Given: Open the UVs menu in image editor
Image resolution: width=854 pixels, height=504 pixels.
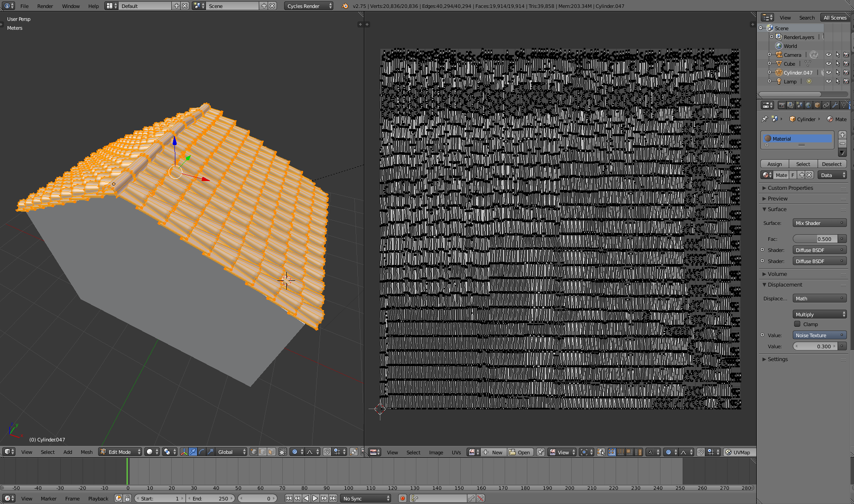Looking at the screenshot, I should [x=456, y=452].
